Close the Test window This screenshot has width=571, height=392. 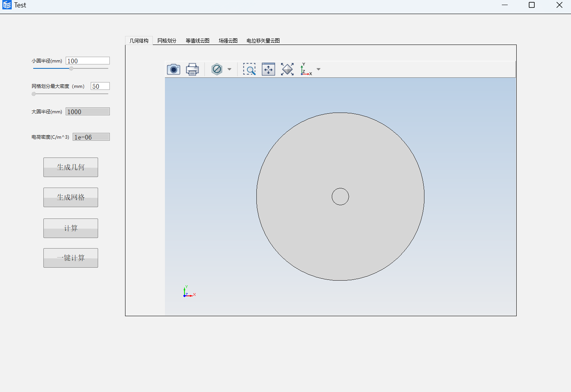[x=559, y=5]
